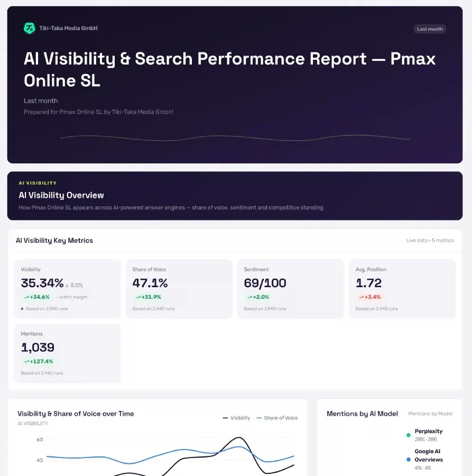The height and width of the screenshot is (476, 472).
Task: Click the up-trend arrow in the Visibility card
Action: coord(26,297)
